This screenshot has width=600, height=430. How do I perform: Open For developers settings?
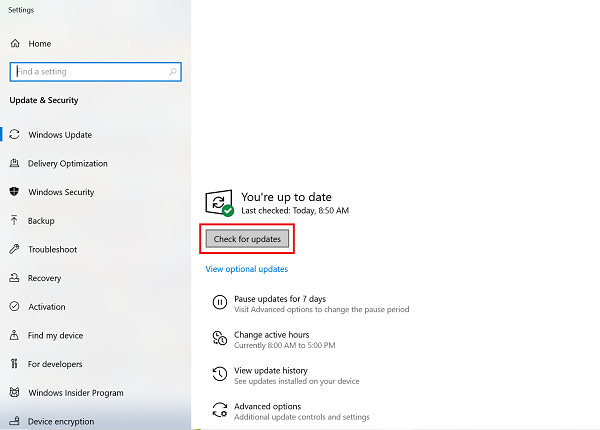click(55, 364)
